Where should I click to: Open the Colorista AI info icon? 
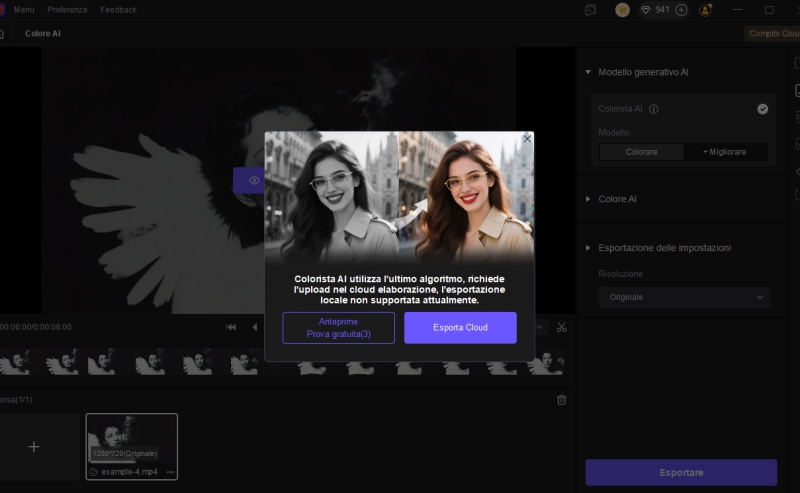coord(653,109)
